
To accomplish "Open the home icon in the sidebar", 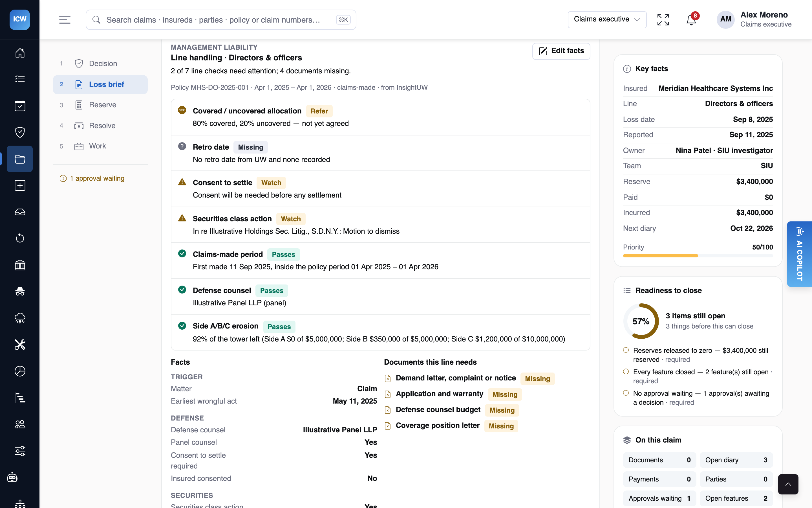I will tap(20, 53).
